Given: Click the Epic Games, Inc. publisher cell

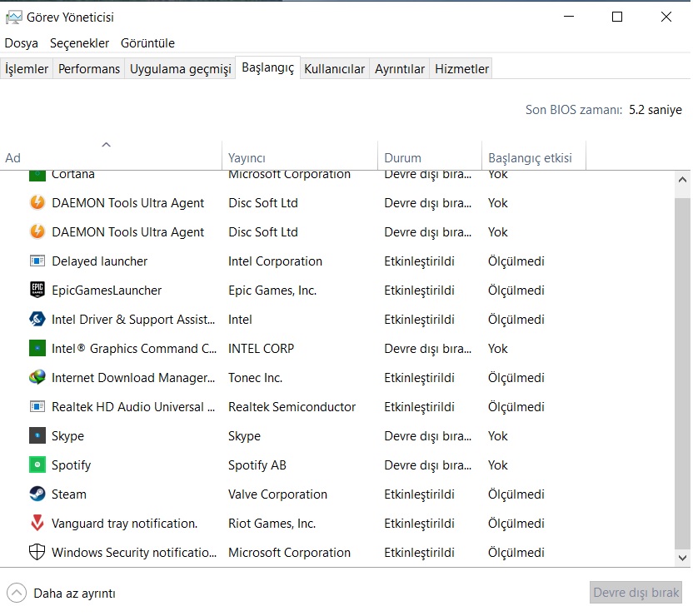Looking at the screenshot, I should pyautogui.click(x=272, y=291).
